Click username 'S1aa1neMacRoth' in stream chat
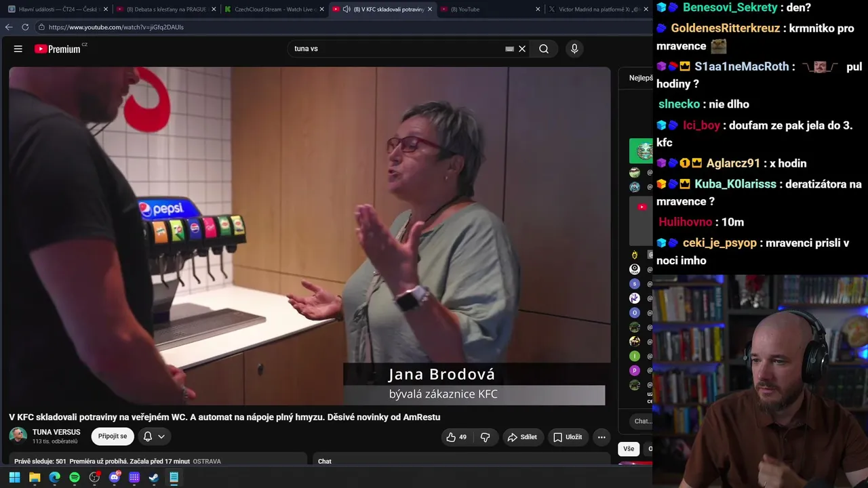The height and width of the screenshot is (488, 868). (741, 66)
